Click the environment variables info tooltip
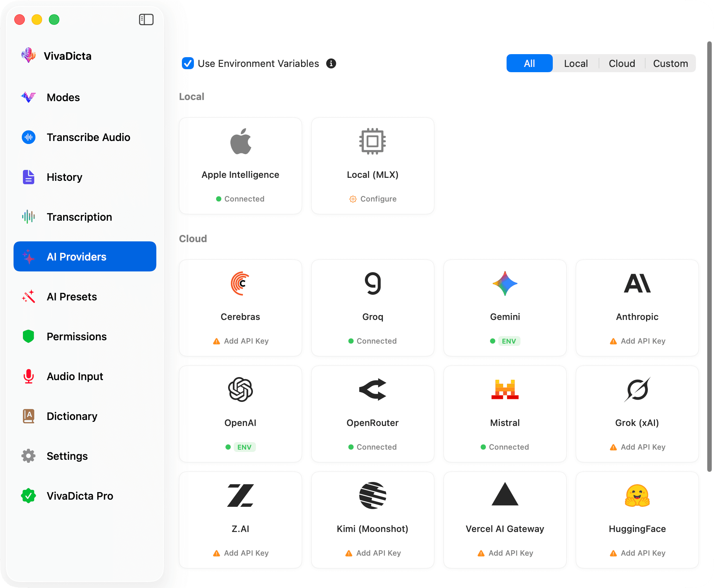 coord(331,64)
